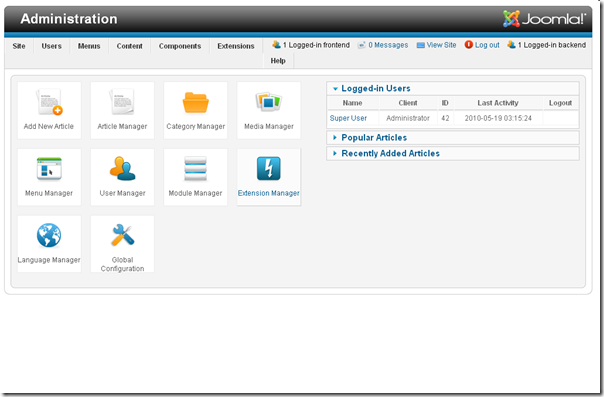Click the Logged-in Users heading
The height and width of the screenshot is (397, 604).
376,89
